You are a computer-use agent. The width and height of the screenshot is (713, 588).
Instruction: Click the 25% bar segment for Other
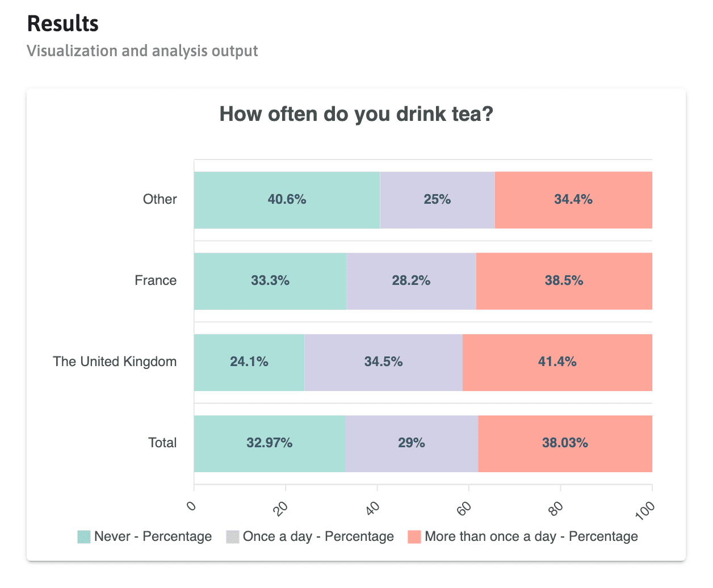(x=437, y=200)
